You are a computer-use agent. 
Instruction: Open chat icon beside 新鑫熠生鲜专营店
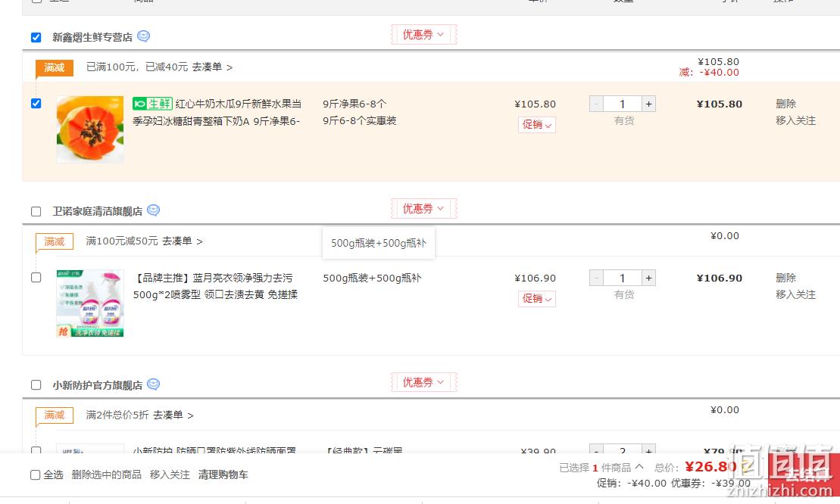point(144,36)
